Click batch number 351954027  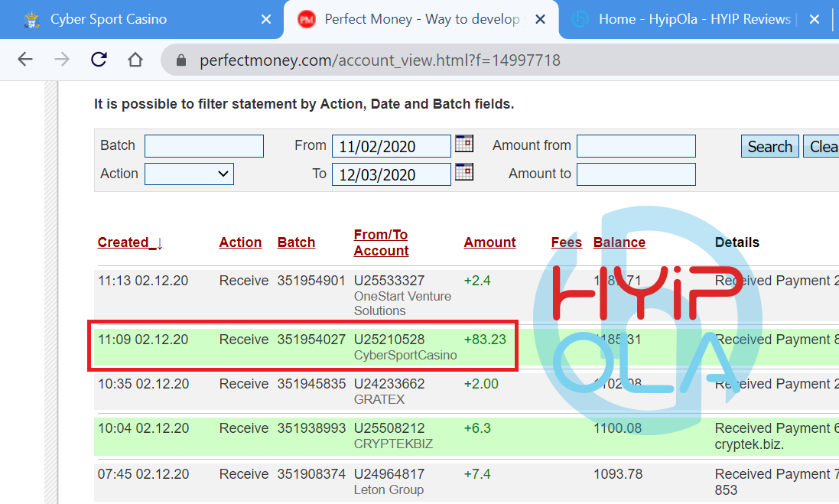(x=311, y=340)
